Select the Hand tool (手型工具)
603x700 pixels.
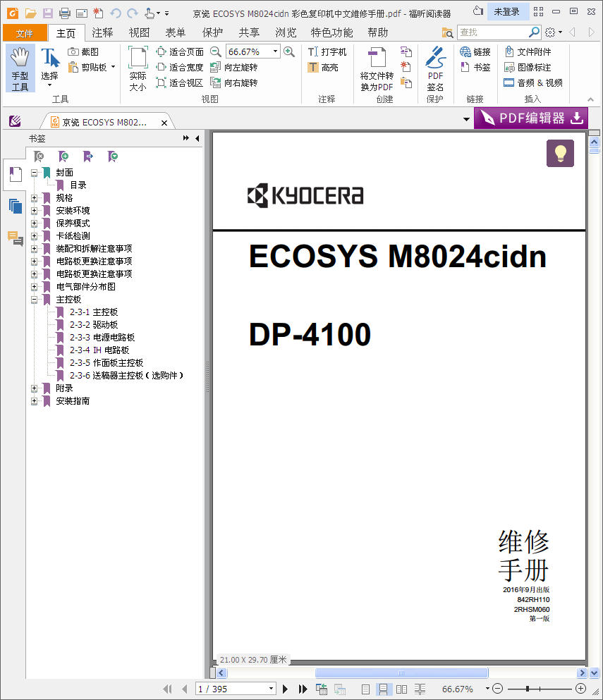coord(20,68)
